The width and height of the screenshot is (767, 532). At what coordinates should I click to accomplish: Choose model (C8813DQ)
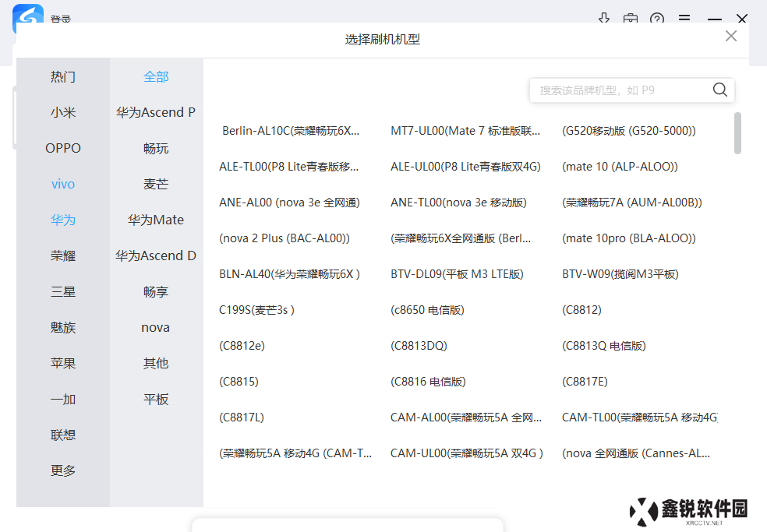[x=419, y=346]
